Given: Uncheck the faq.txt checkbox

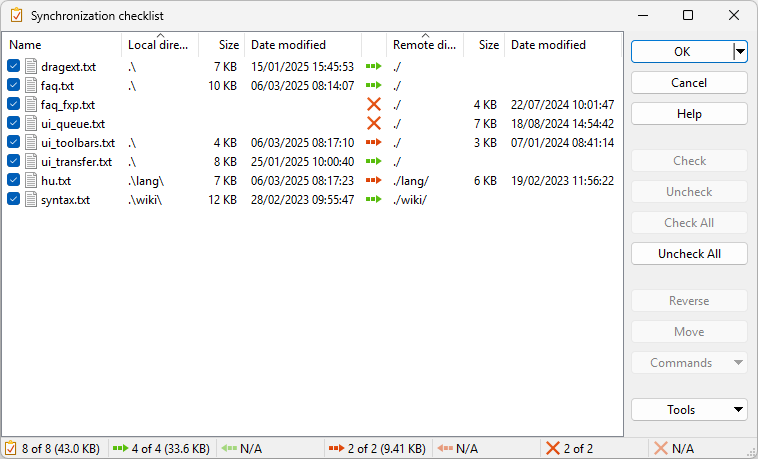Looking at the screenshot, I should (x=14, y=86).
